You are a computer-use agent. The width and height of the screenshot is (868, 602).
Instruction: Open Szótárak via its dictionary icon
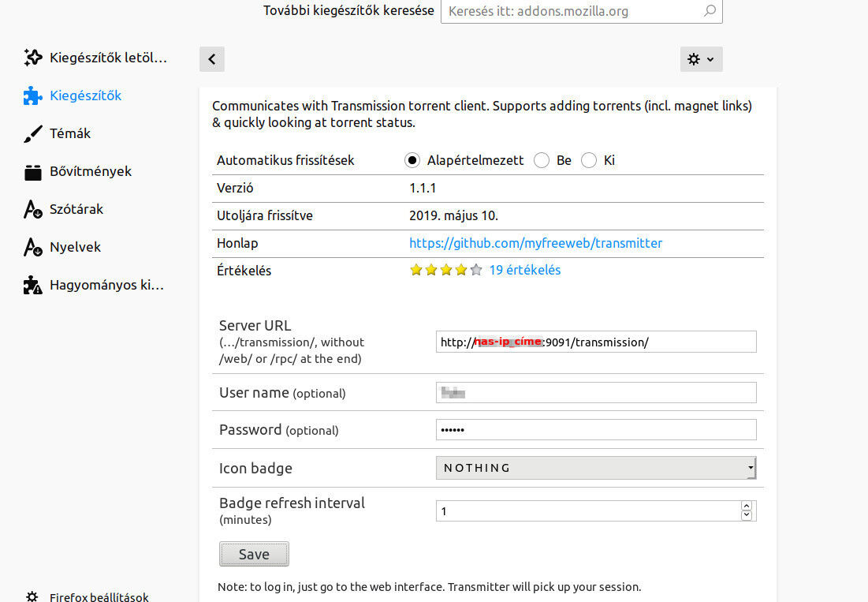point(33,209)
